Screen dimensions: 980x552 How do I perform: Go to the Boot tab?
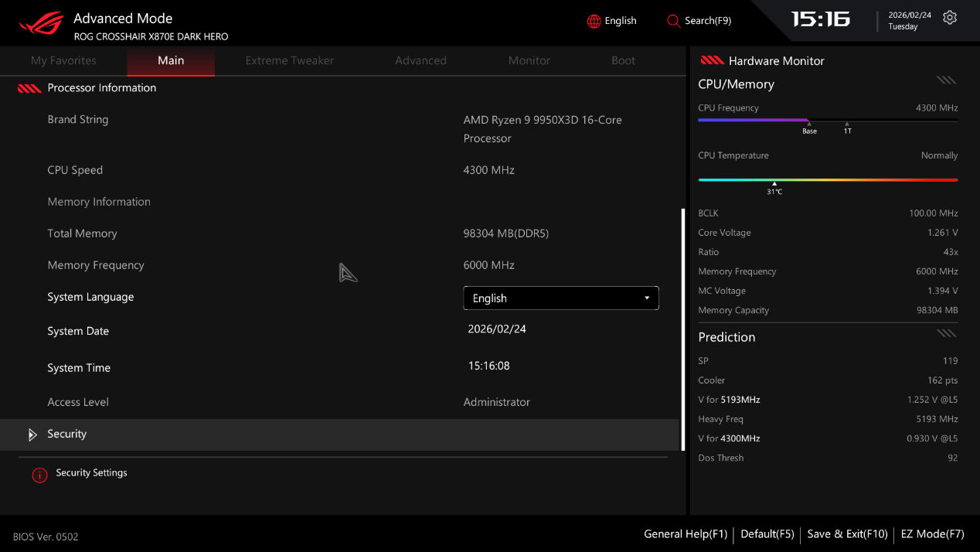[623, 61]
